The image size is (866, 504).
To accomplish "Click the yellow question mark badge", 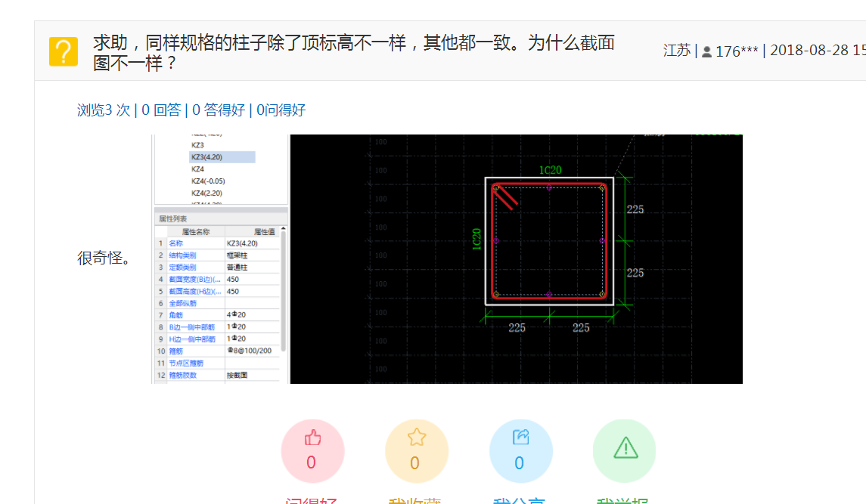I will [64, 51].
